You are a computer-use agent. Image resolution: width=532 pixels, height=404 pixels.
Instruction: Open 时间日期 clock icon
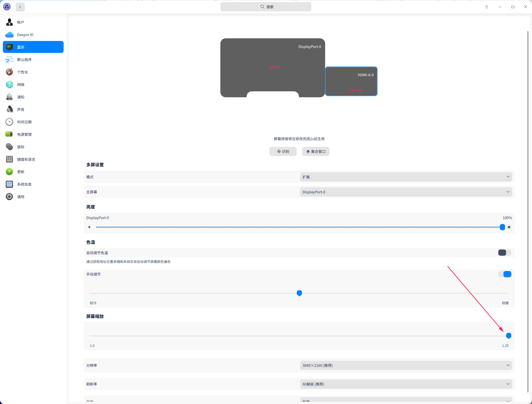[x=9, y=122]
